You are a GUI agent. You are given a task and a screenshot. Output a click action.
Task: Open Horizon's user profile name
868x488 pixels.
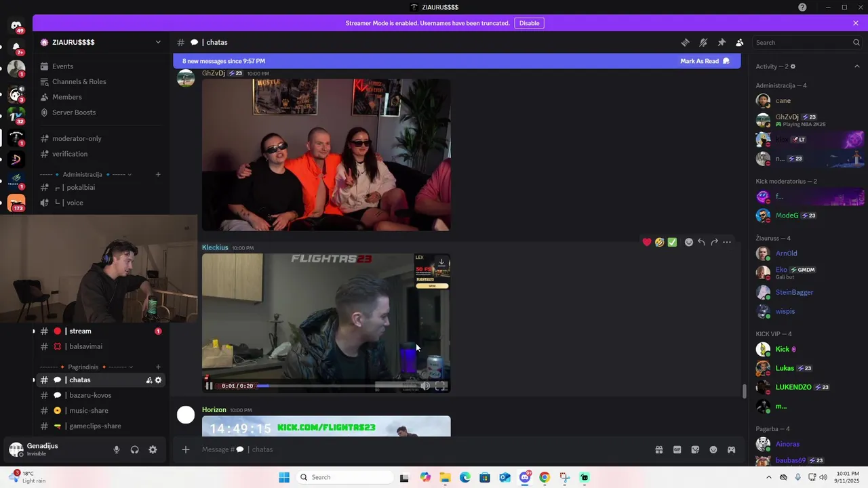coord(214,409)
